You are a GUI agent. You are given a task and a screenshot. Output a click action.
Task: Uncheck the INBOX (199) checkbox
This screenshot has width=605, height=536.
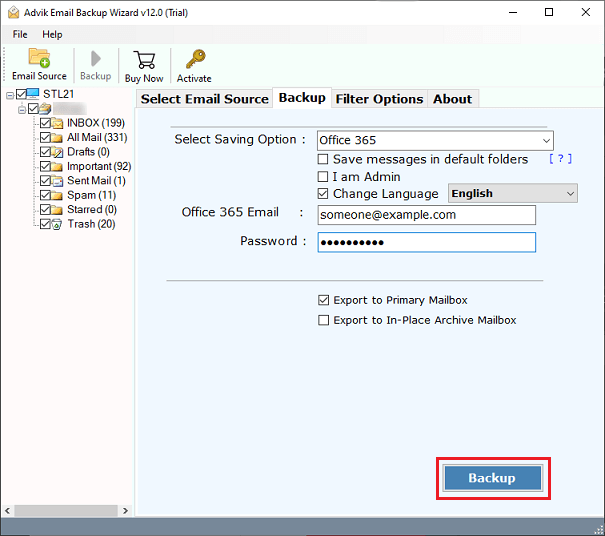pos(45,123)
